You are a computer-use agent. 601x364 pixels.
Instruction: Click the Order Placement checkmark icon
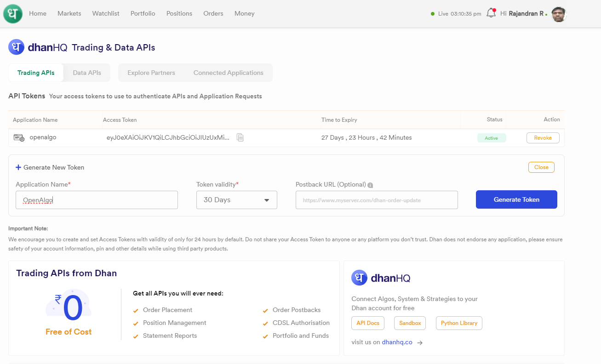pos(136,311)
